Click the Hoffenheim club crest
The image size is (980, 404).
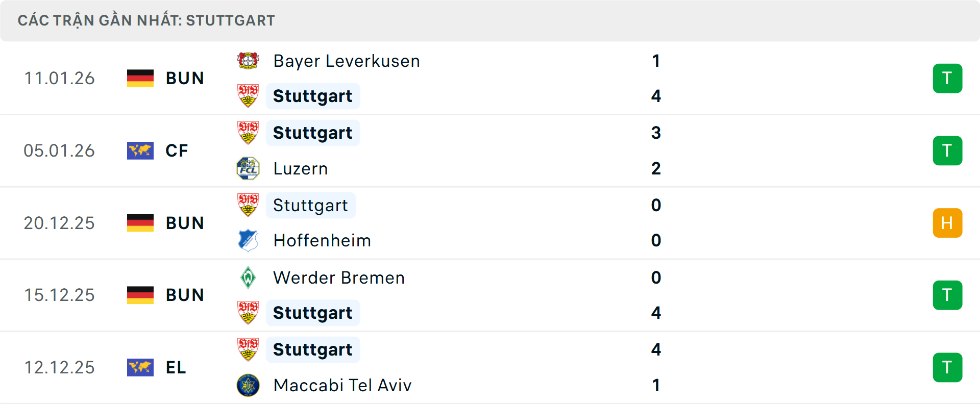click(x=248, y=240)
